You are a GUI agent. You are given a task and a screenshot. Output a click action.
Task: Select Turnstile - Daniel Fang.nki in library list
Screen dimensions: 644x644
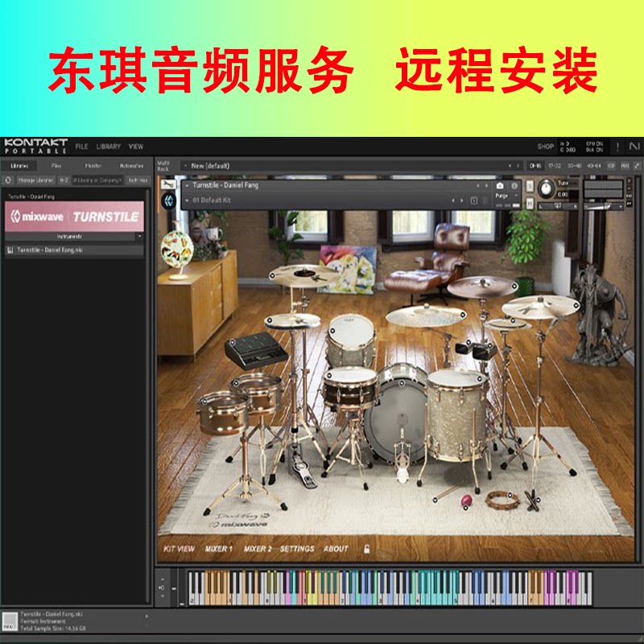click(74, 250)
